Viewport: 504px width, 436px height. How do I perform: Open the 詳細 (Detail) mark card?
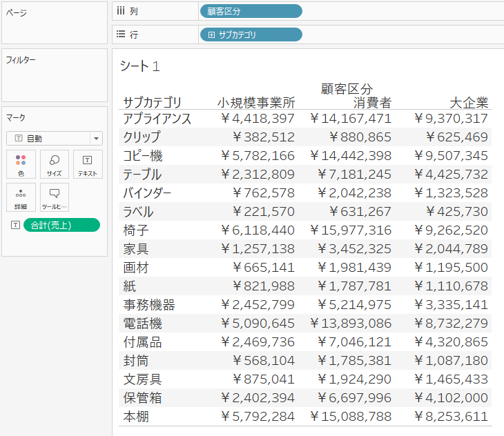tap(21, 197)
